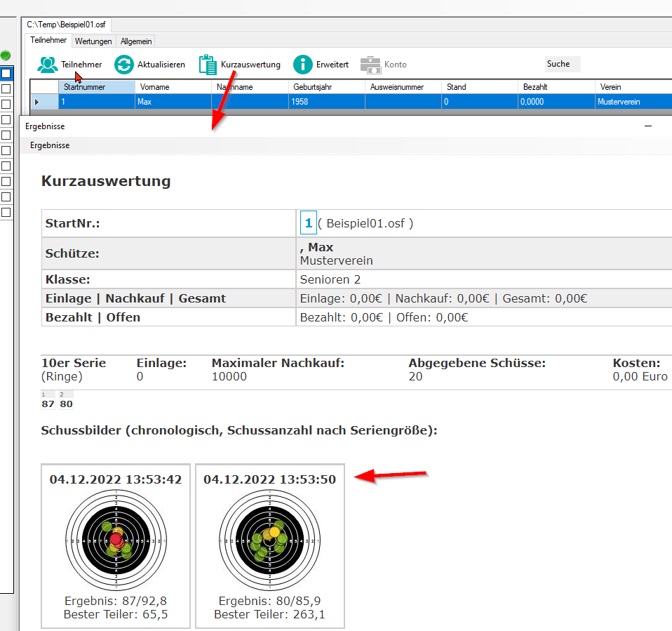Check the second checkbox in the left column
Screen dimensions: 672x631
click(6, 88)
